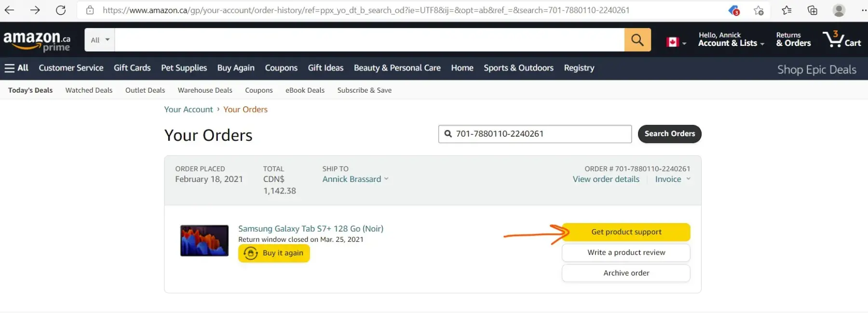868x319 pixels.
Task: Focus the main Amazon search box
Action: [x=369, y=40]
